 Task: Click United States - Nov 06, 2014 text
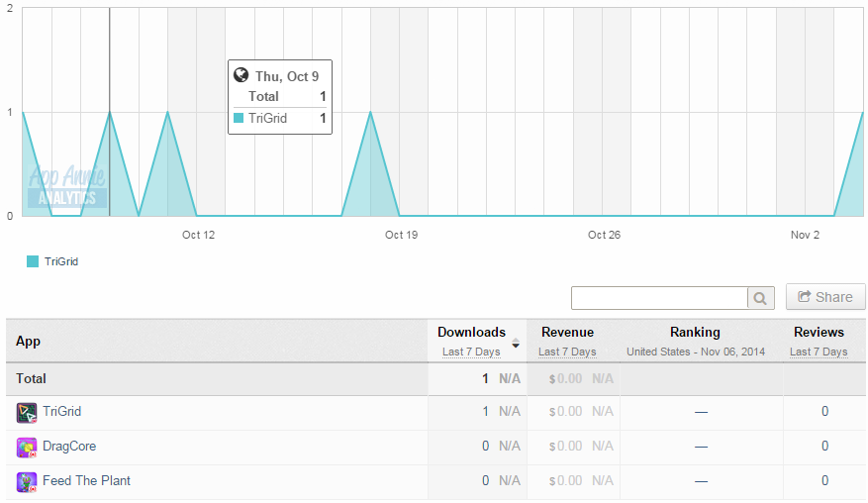tap(696, 352)
